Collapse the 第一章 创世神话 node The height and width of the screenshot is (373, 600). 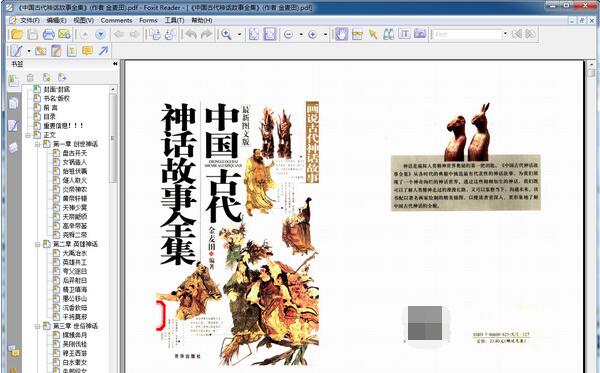point(38,144)
